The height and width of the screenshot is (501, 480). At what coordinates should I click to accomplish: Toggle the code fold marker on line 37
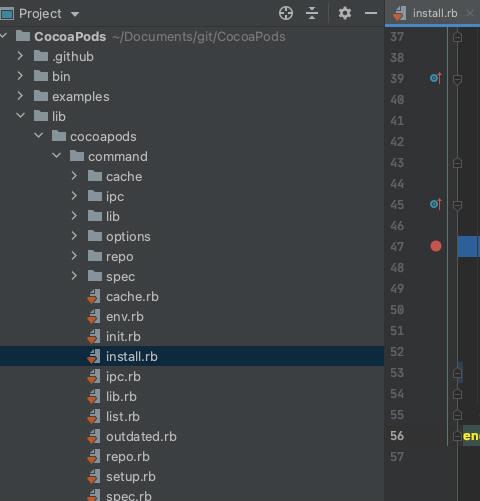[457, 36]
